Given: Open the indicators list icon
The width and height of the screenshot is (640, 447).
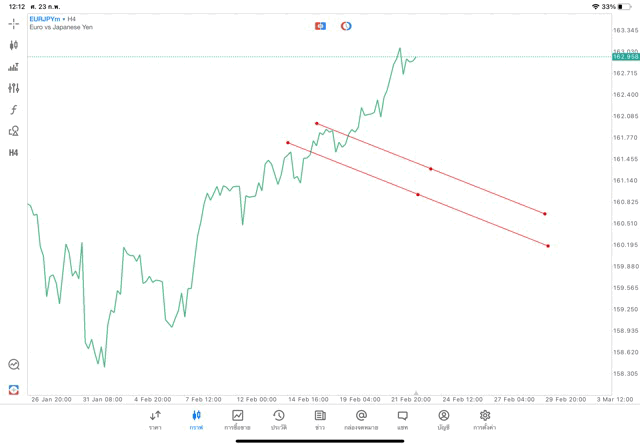Looking at the screenshot, I should point(14,67).
